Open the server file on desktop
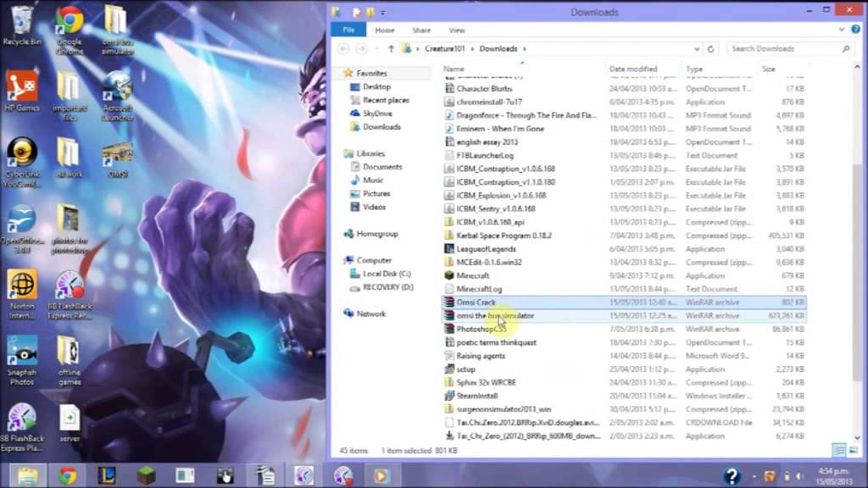The height and width of the screenshot is (488, 868). coord(70,424)
